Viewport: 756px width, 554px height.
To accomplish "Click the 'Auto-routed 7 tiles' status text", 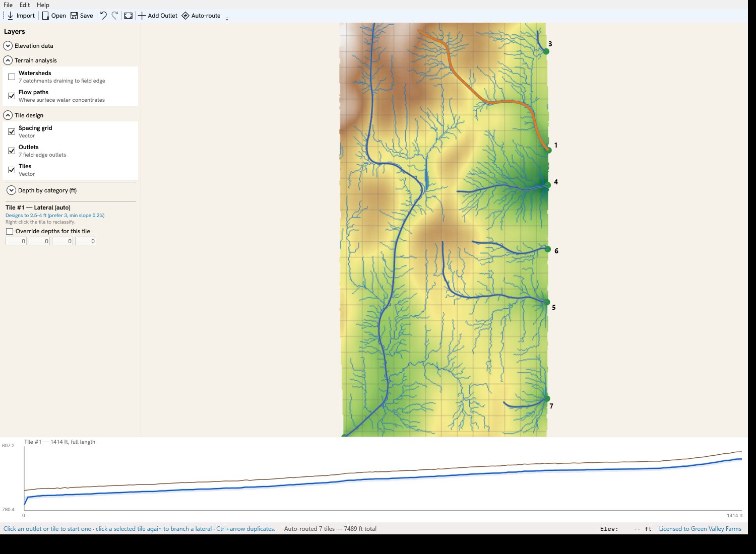I will coord(330,529).
